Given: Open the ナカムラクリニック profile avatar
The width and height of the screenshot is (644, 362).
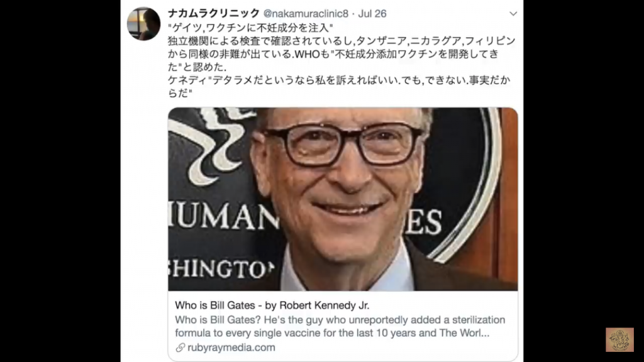Looking at the screenshot, I should pos(143,24).
